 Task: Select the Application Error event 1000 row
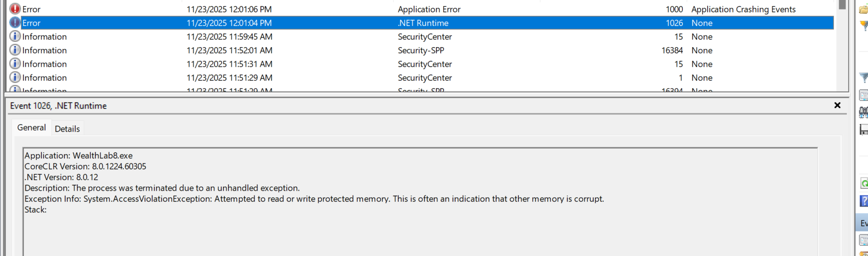[429, 9]
